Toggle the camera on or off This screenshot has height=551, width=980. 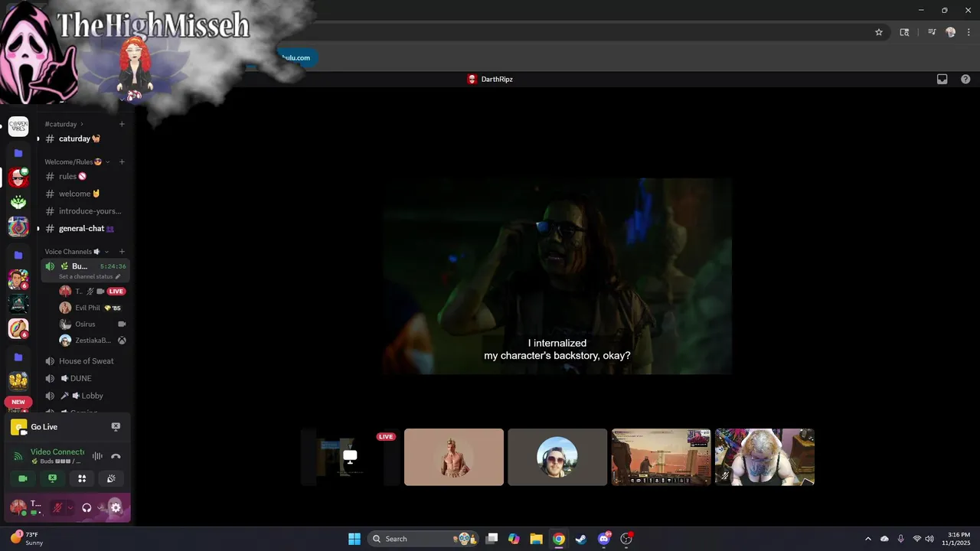click(x=23, y=478)
